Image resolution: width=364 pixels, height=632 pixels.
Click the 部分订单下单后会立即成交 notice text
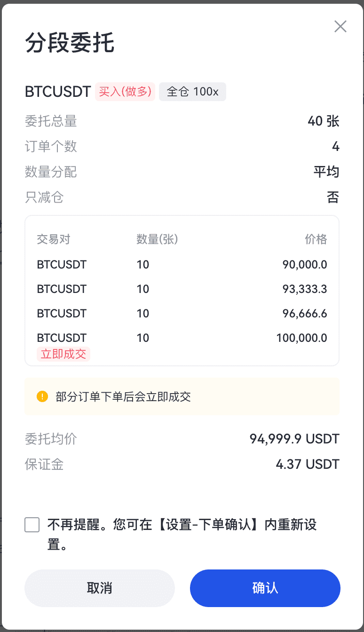(123, 396)
